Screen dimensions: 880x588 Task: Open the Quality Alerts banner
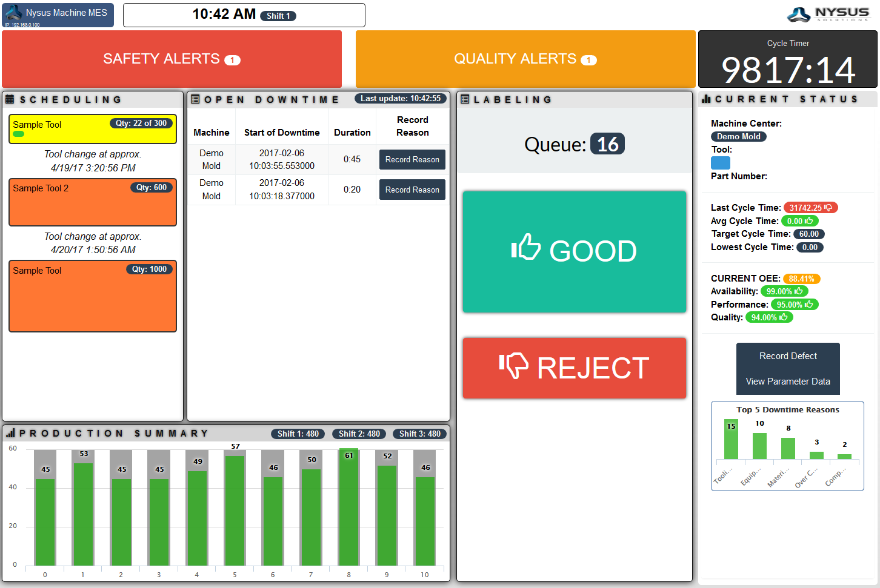pyautogui.click(x=525, y=59)
